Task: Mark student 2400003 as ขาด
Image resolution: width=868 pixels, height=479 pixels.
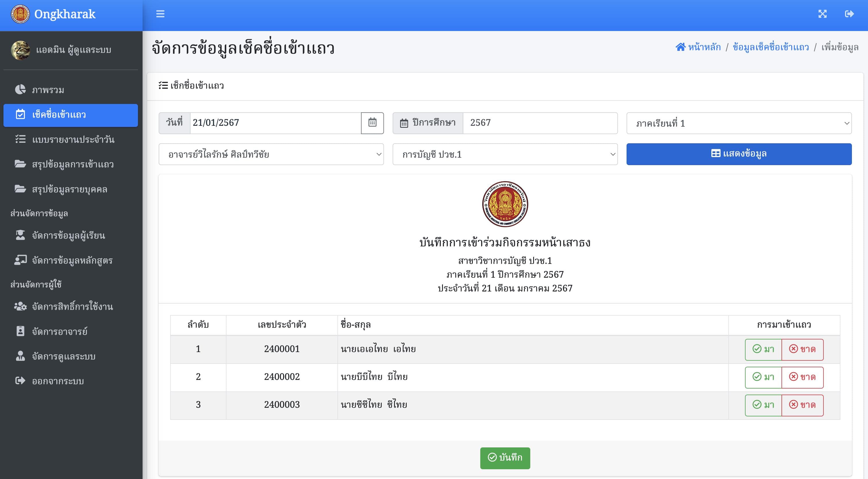Action: coord(802,405)
